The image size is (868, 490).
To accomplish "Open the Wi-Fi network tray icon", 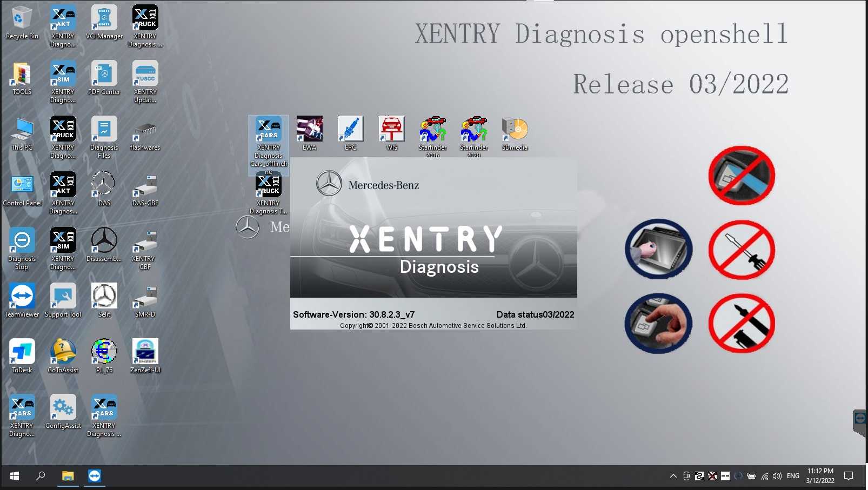I will pyautogui.click(x=765, y=476).
